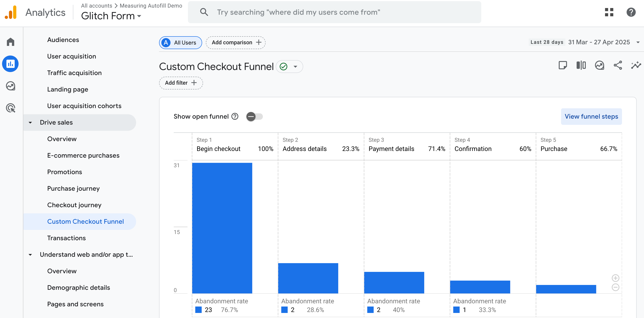This screenshot has width=644, height=318.
Task: Open Analytics Intelligence sparkle icon
Action: (x=636, y=65)
